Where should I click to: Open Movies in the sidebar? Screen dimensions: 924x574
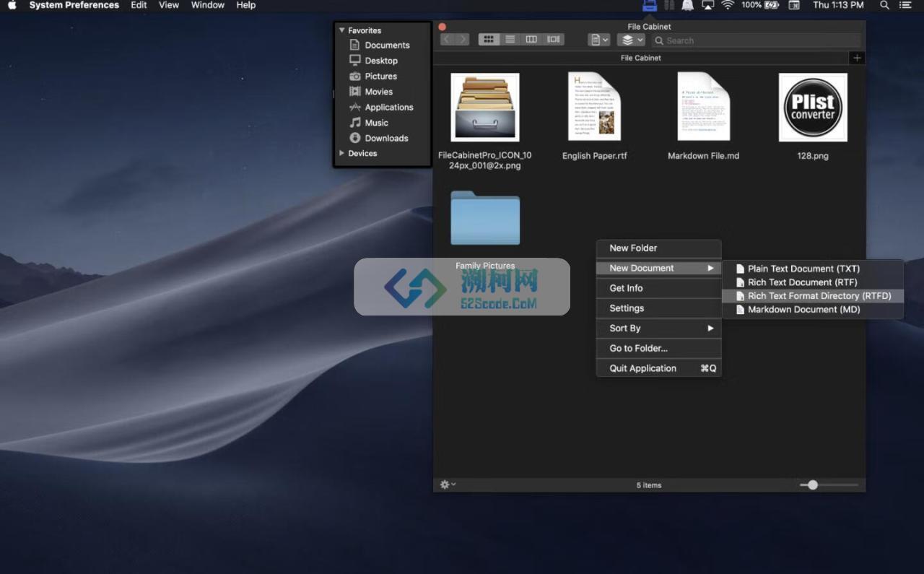pyautogui.click(x=378, y=92)
